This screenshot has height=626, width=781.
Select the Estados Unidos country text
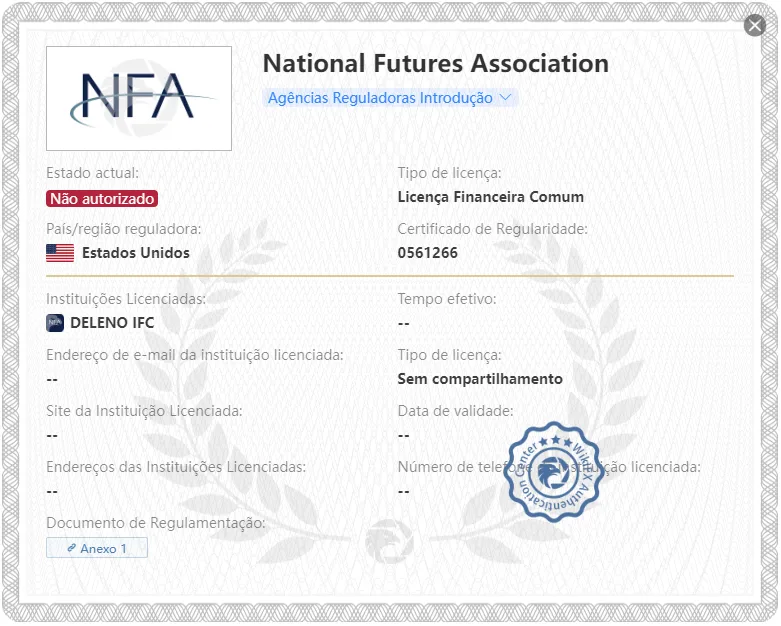[136, 253]
